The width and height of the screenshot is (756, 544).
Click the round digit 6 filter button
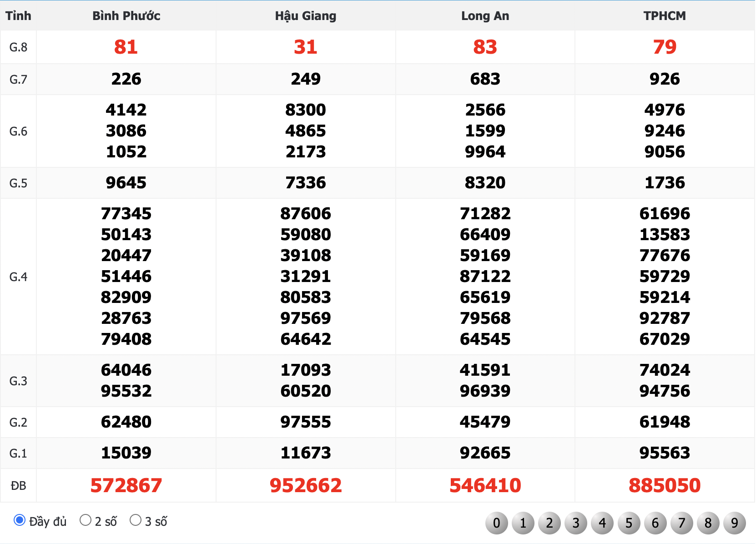click(655, 523)
